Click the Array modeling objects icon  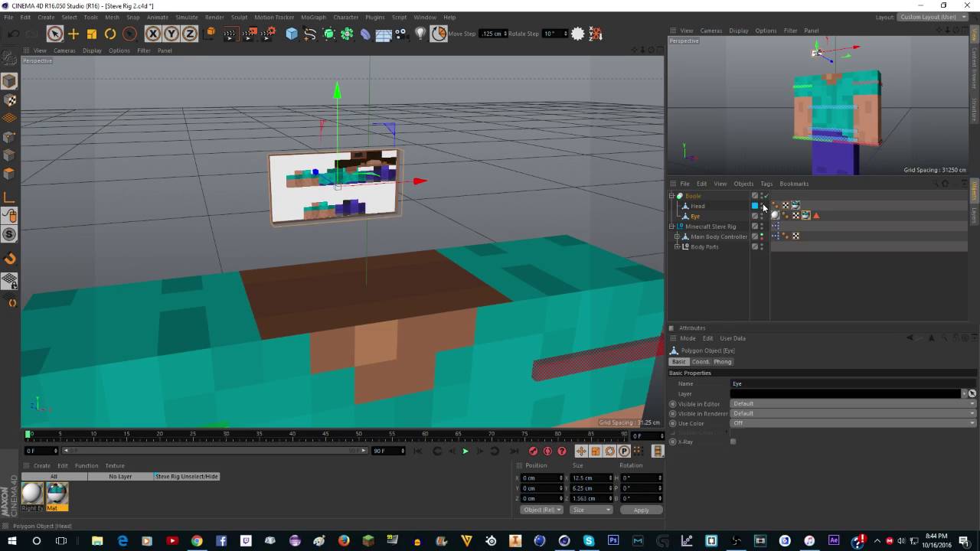coord(347,34)
